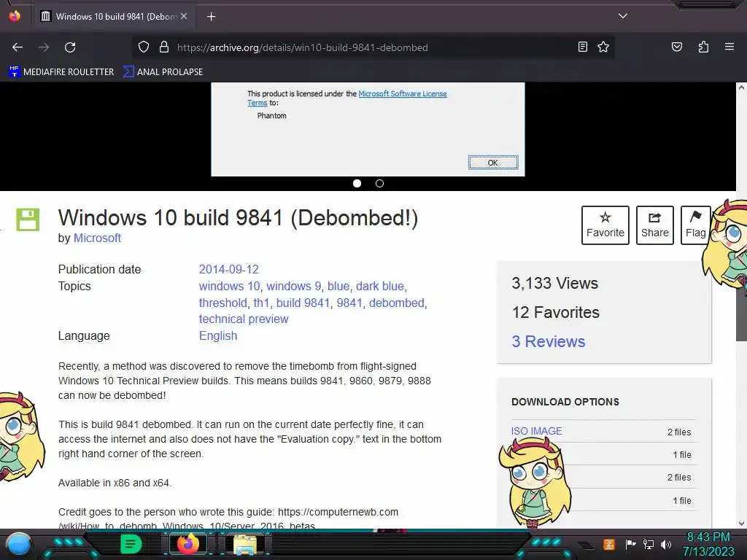The height and width of the screenshot is (560, 747).
Task: Bookmark this page with the star icon
Action: click(603, 47)
